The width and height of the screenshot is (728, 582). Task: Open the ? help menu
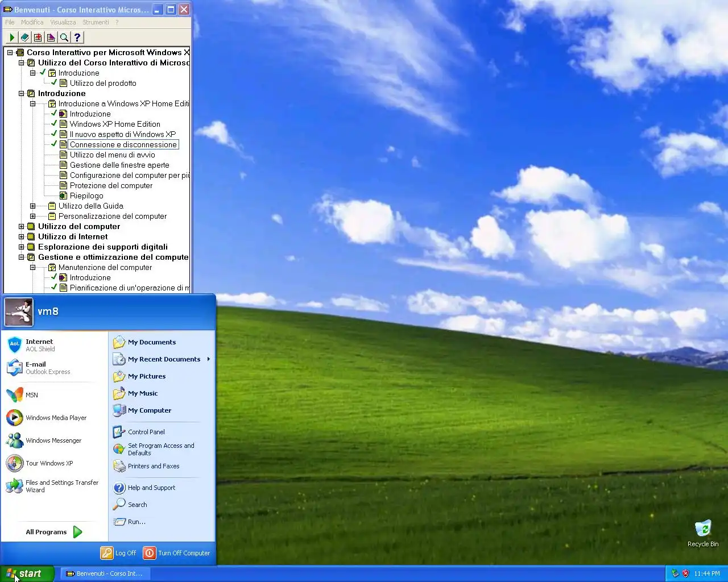coord(117,22)
